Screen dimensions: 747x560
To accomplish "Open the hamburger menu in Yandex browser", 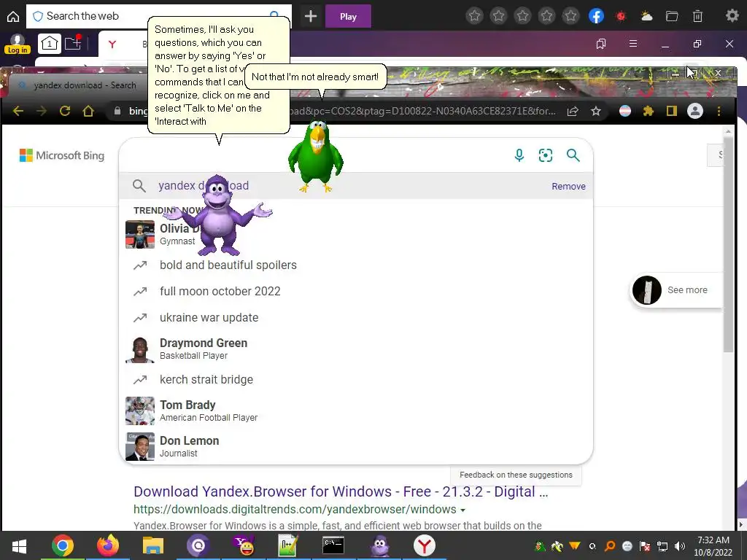I will [x=633, y=44].
